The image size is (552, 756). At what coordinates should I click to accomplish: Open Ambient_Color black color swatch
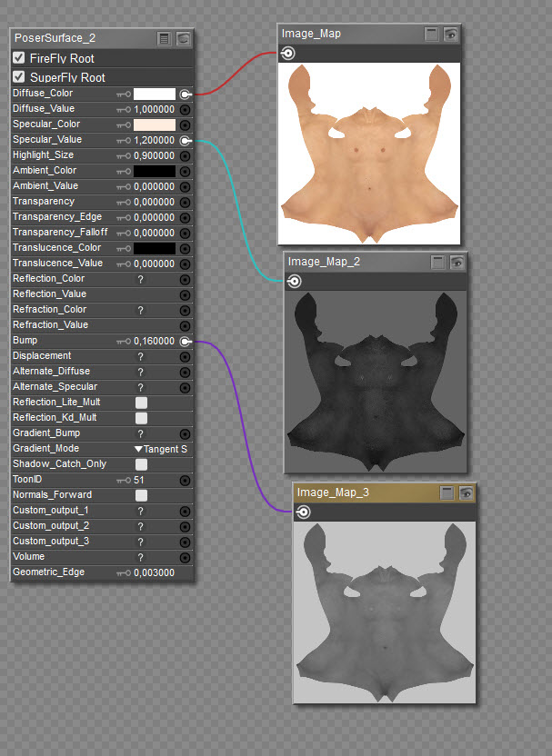click(155, 171)
